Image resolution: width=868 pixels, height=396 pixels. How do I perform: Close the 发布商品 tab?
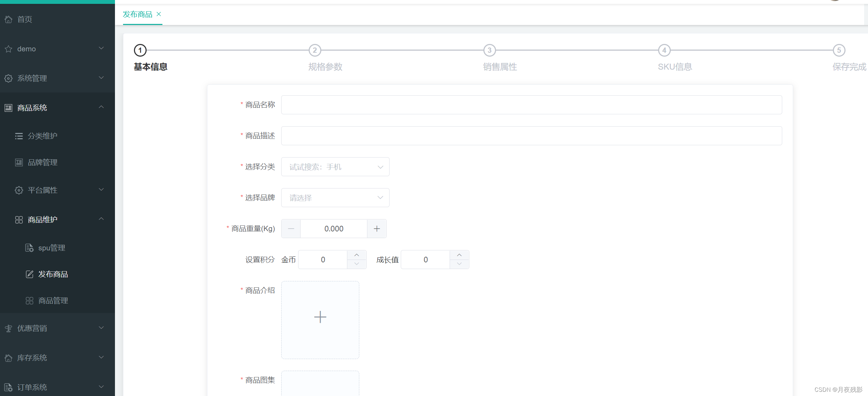point(159,14)
